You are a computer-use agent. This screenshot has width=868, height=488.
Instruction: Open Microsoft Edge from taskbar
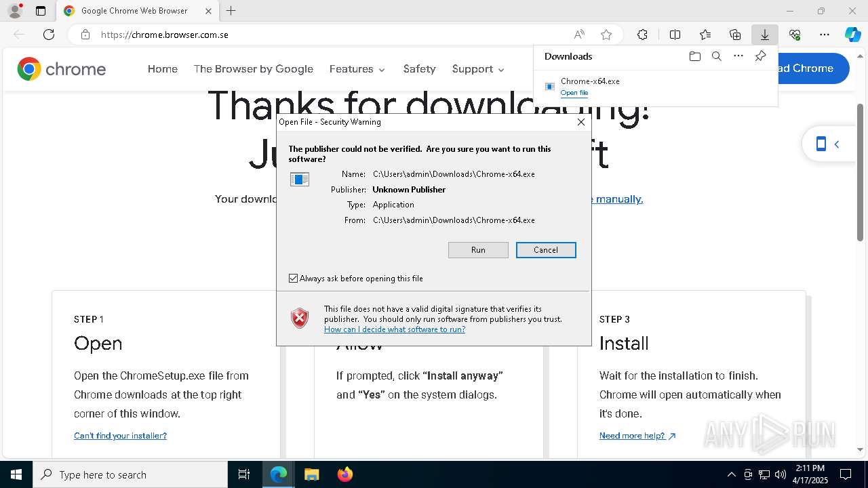coord(279,474)
